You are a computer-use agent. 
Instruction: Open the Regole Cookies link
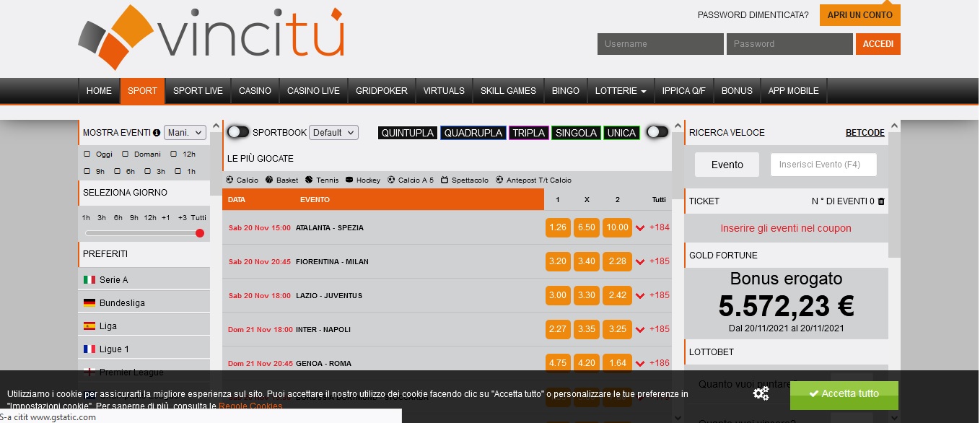[x=250, y=406]
